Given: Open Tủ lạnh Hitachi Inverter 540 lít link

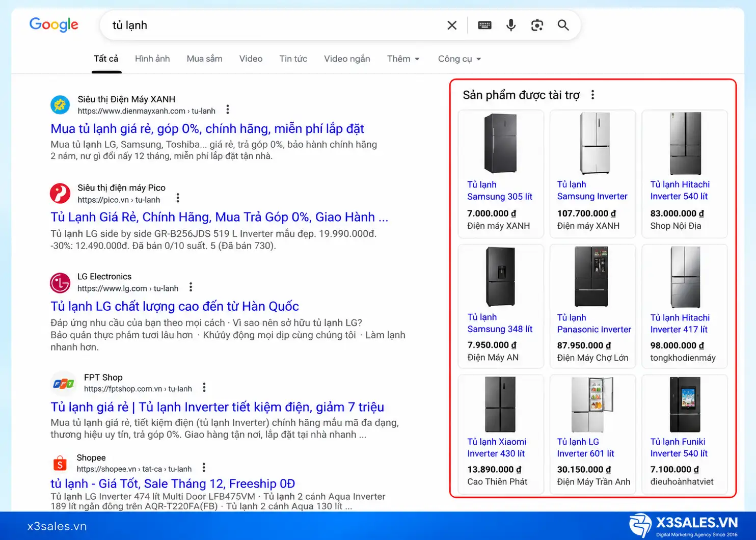Looking at the screenshot, I should point(680,191).
